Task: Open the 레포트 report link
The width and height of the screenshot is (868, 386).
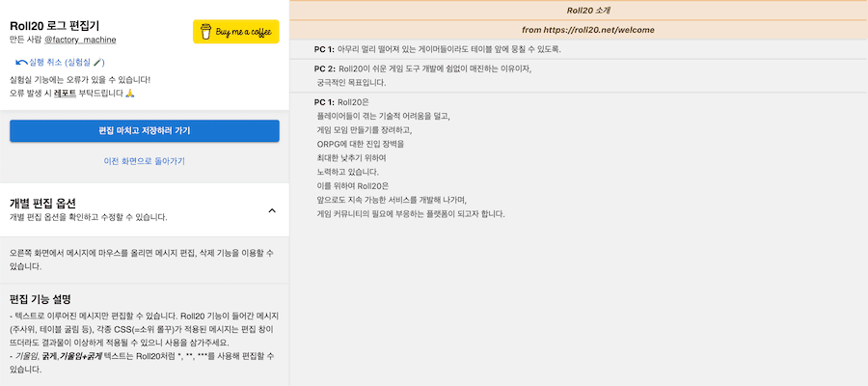Action: (65, 93)
